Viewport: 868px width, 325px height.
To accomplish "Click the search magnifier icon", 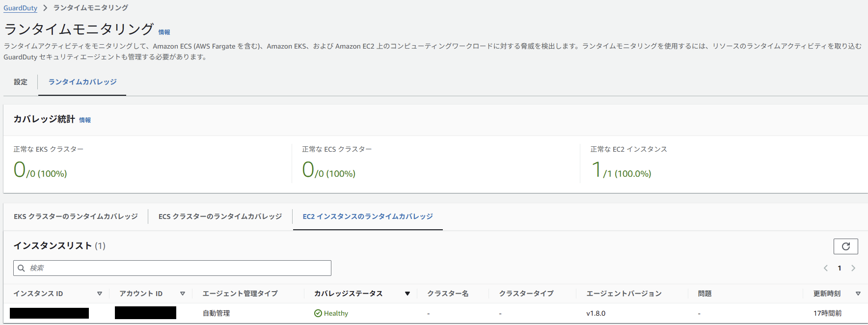I will tap(21, 268).
